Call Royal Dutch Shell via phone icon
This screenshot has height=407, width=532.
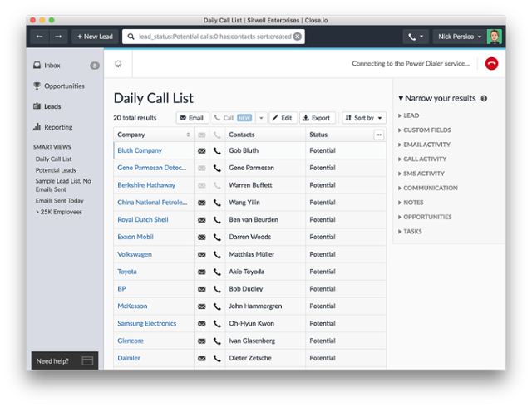(217, 220)
